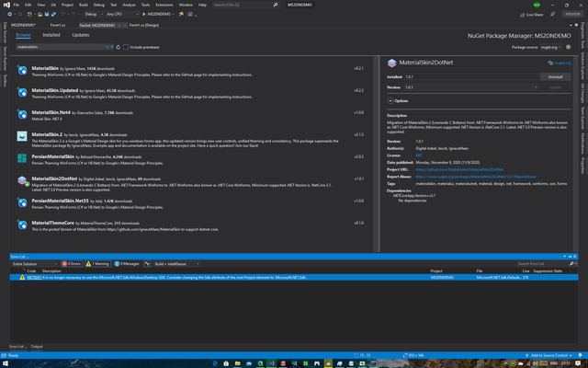Screen dimensions: 588x368
Task: Refresh the NuGet package search results
Action: point(119,47)
